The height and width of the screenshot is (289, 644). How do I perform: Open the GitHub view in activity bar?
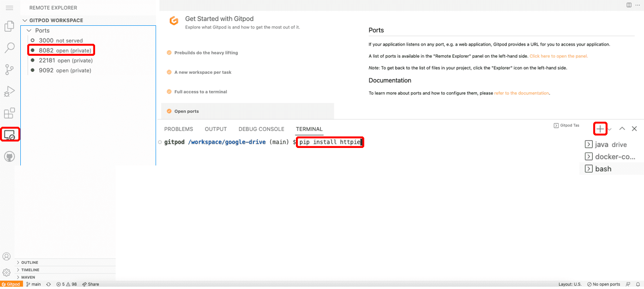pyautogui.click(x=9, y=157)
